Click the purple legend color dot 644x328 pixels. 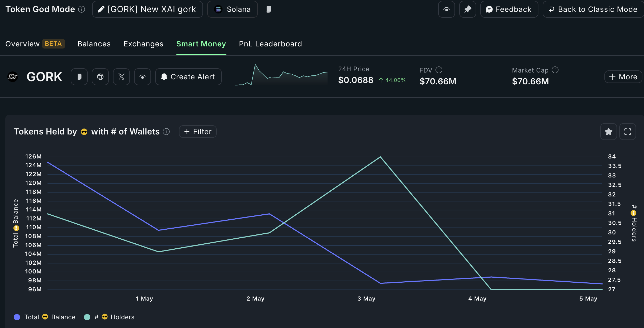(17, 317)
